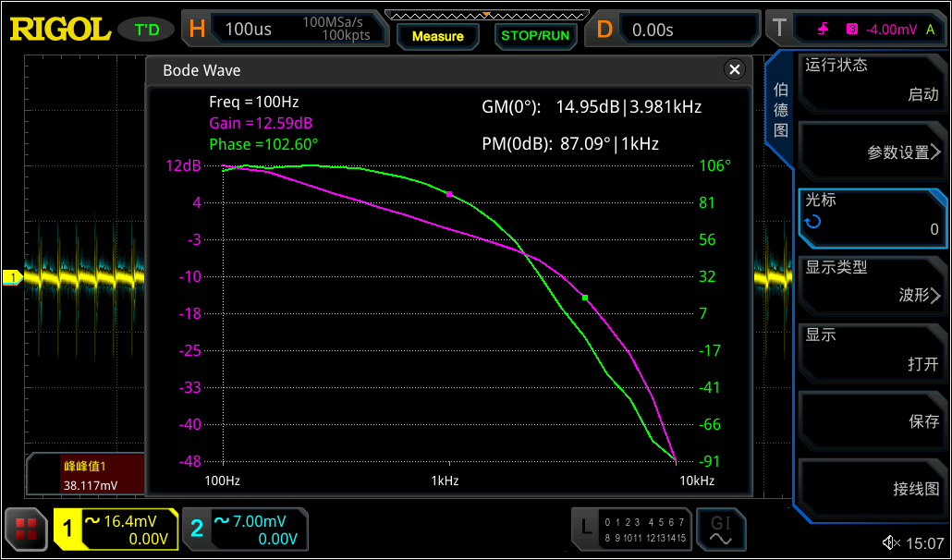952x560 pixels.
Task: Expand the 参数设置 parameter settings submenu
Action: pos(873,152)
